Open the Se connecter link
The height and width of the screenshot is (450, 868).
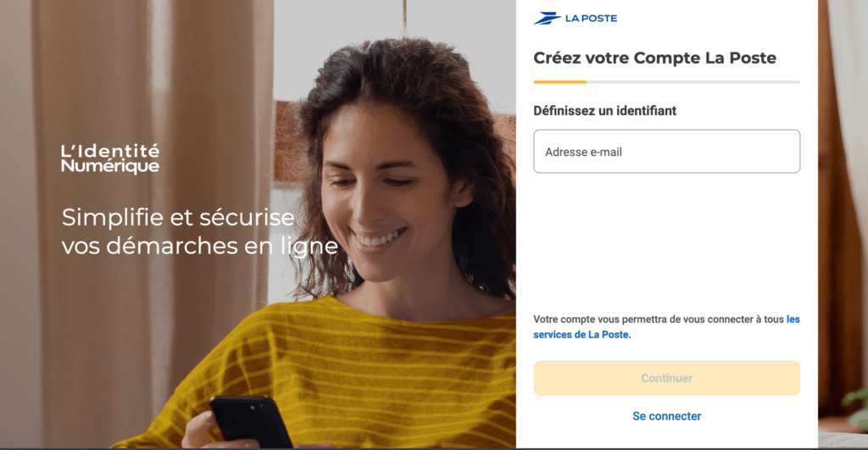coord(666,416)
